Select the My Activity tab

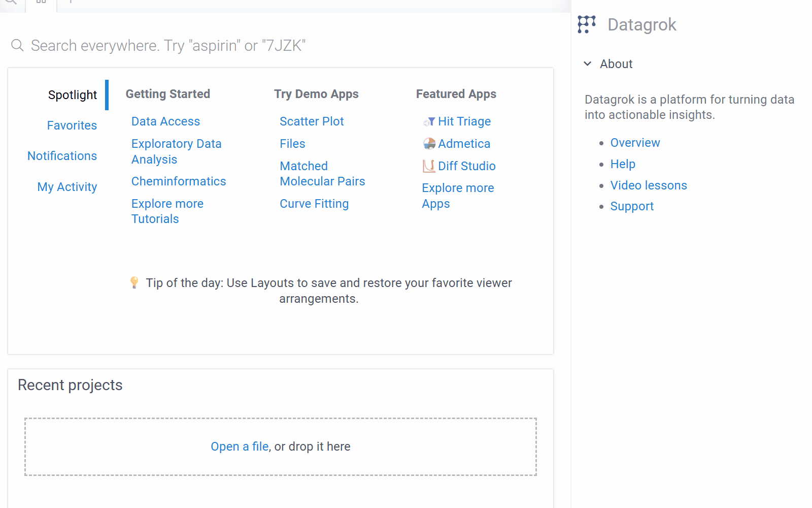click(67, 187)
